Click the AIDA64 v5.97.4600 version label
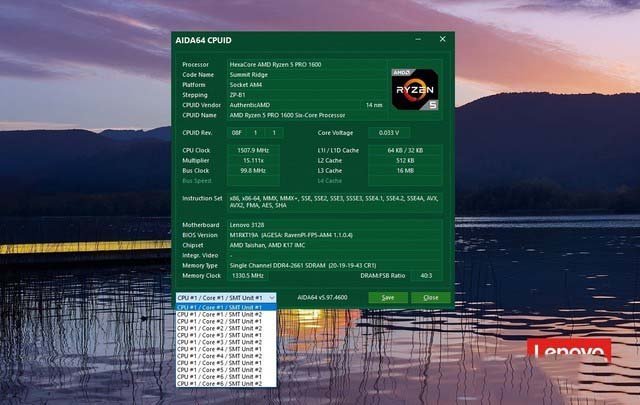The image size is (640, 405). tap(322, 298)
